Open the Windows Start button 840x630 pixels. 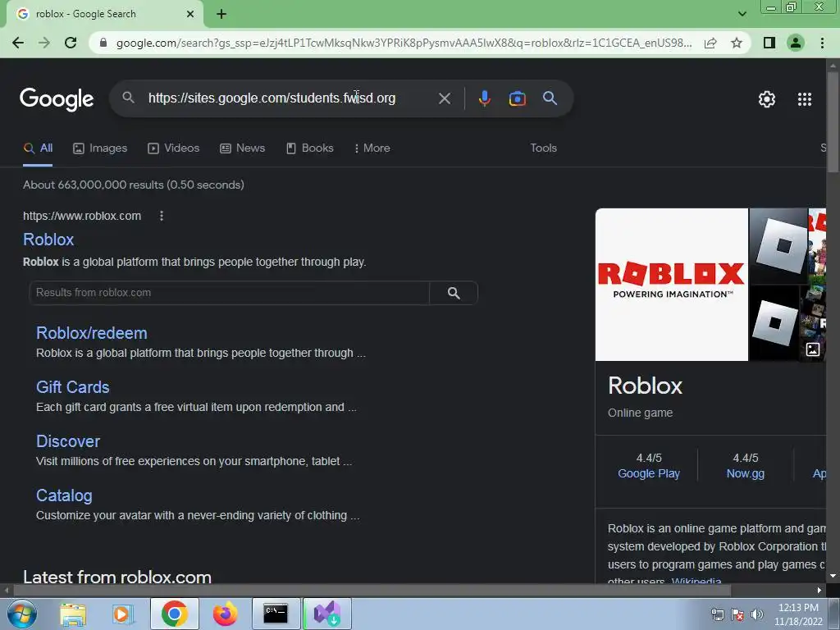22,614
